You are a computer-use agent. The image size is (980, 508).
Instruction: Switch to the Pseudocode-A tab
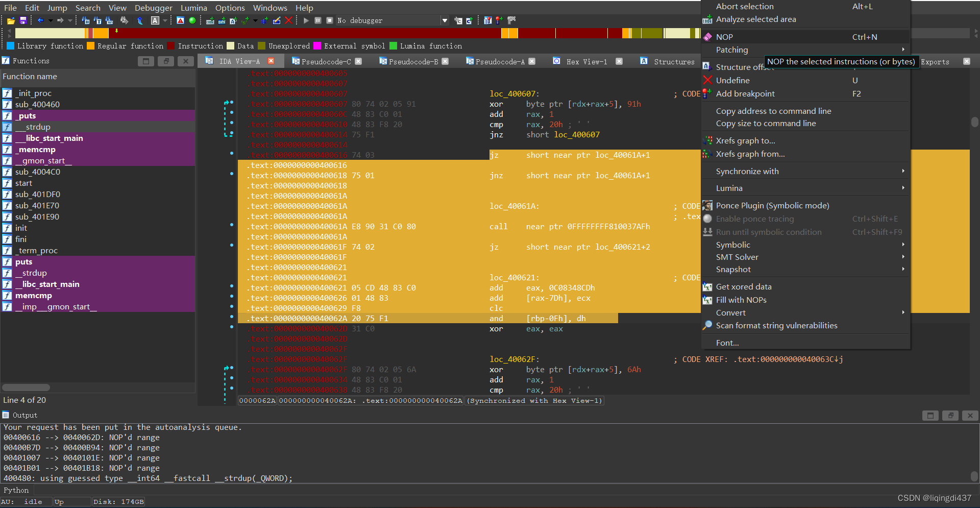[x=500, y=61]
